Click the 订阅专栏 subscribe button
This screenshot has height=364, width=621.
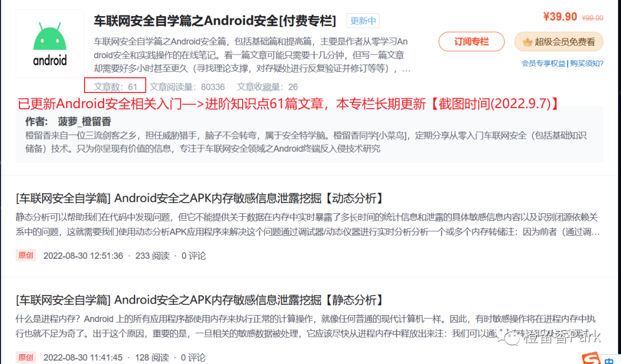(471, 42)
